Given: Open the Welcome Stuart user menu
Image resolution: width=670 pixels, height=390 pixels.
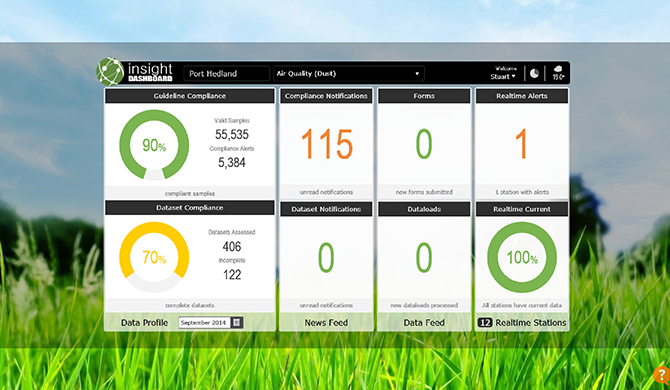Looking at the screenshot, I should tap(503, 73).
